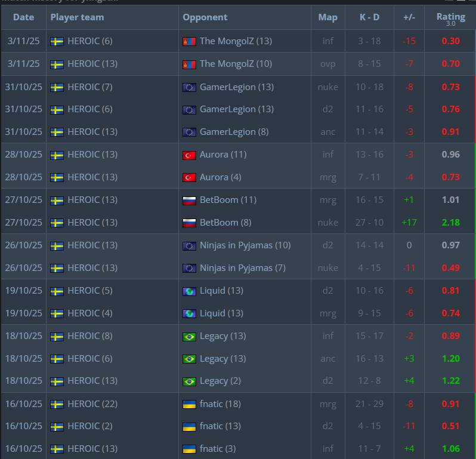Open the HEROIC (2) team link

tap(90, 426)
